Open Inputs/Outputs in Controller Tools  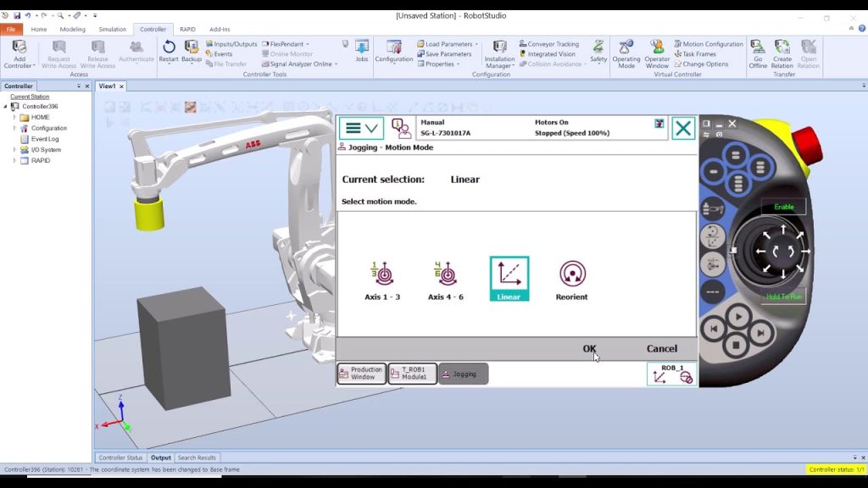click(231, 44)
